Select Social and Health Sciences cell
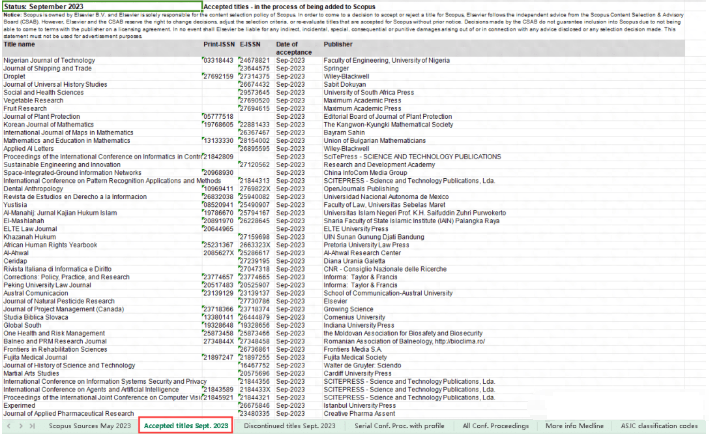 tap(43, 93)
